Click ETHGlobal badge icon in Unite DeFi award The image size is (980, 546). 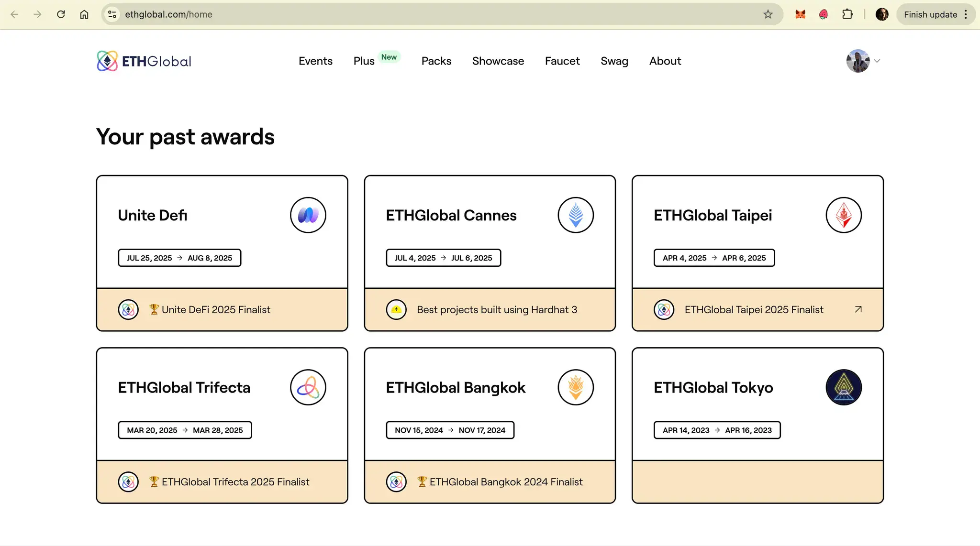(128, 310)
